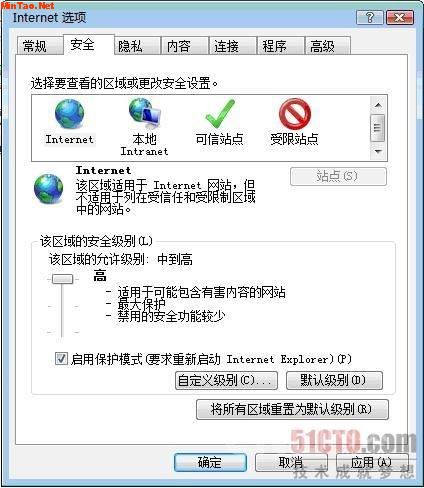424x488 pixels.
Task: Select the 受限站点 red prohibited icon
Action: [x=295, y=114]
